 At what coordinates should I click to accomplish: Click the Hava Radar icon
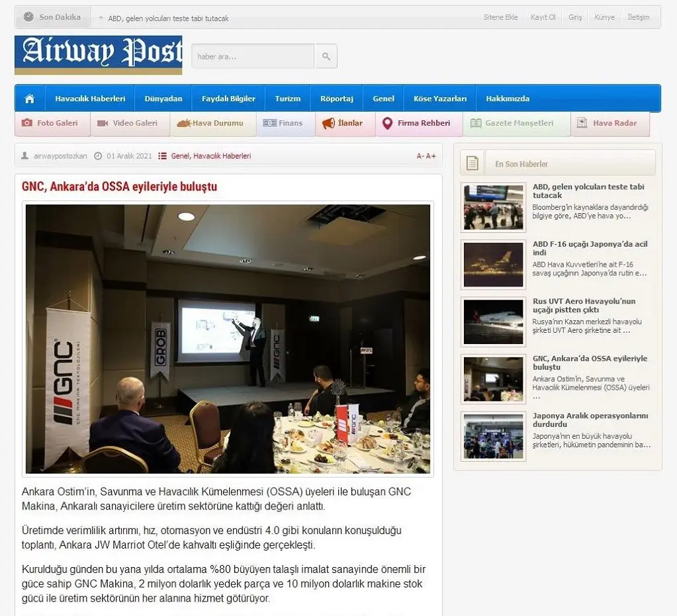click(x=582, y=123)
